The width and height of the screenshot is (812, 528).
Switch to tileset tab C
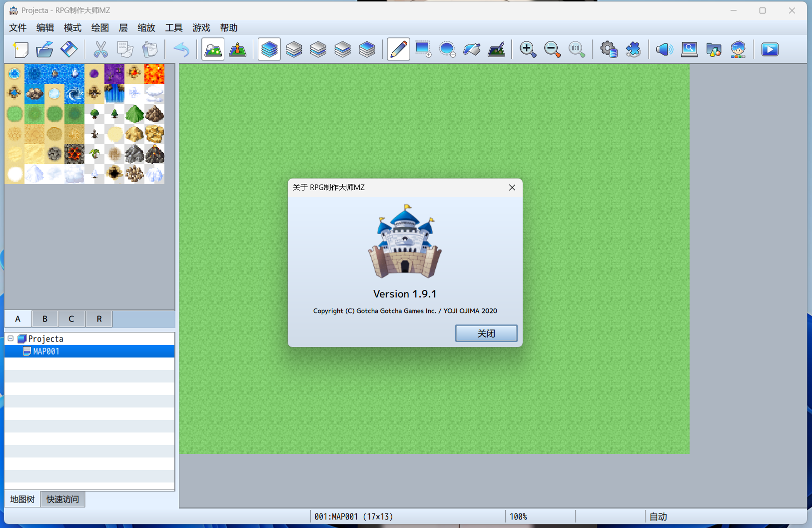click(71, 319)
